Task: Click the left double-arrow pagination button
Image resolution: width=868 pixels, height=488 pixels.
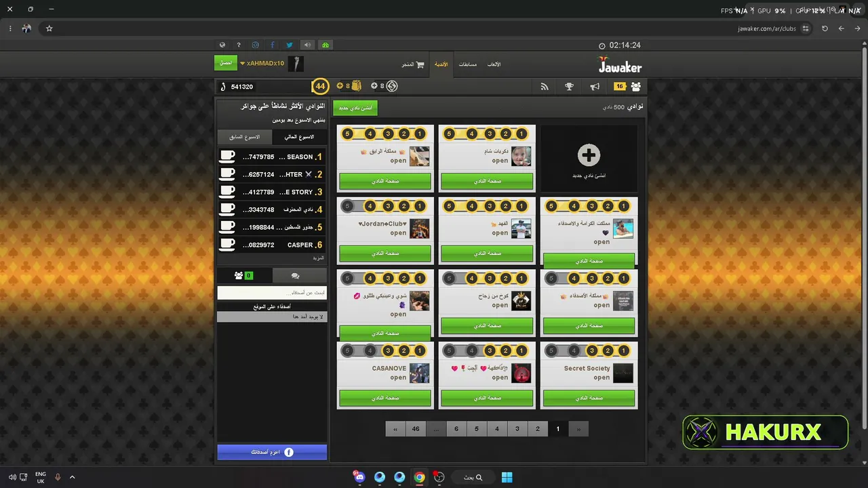Action: (x=395, y=429)
